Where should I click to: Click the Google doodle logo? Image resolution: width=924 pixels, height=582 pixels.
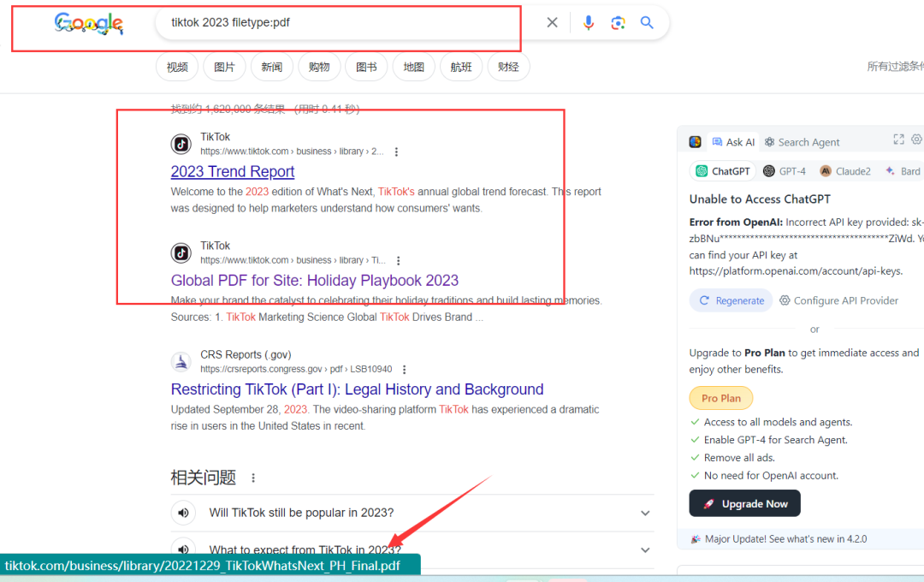coord(88,24)
